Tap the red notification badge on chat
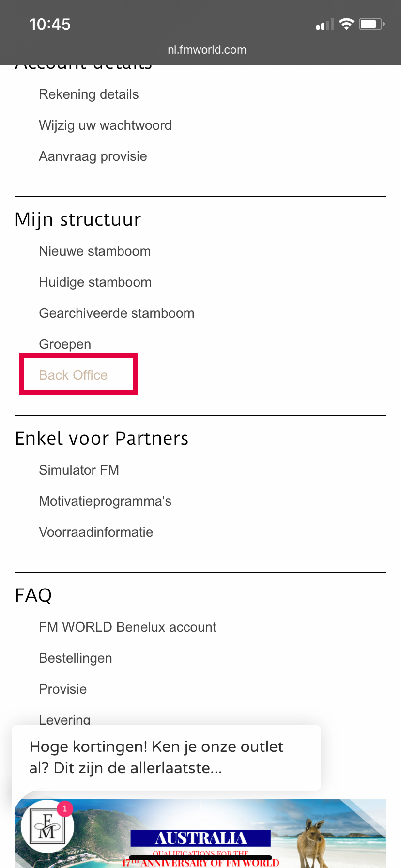 [65, 808]
